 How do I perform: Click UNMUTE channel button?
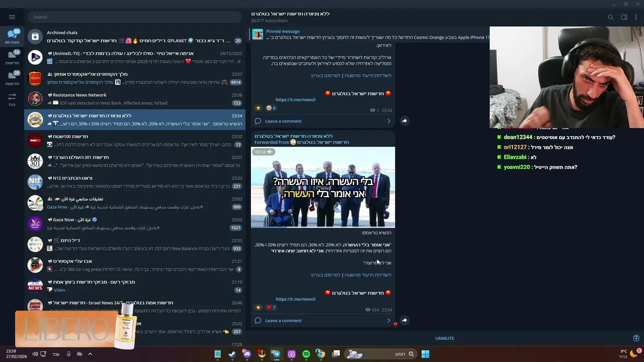tap(445, 338)
